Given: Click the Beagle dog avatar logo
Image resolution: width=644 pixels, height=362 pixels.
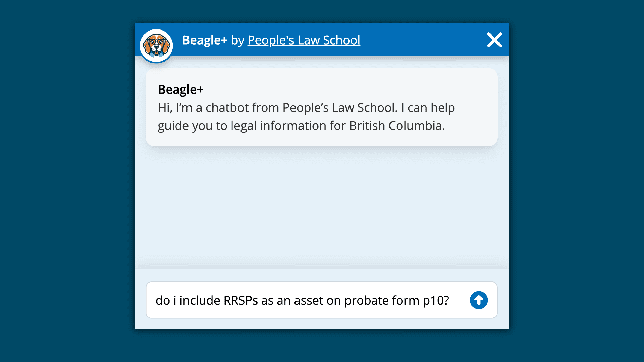Looking at the screenshot, I should click(x=156, y=46).
